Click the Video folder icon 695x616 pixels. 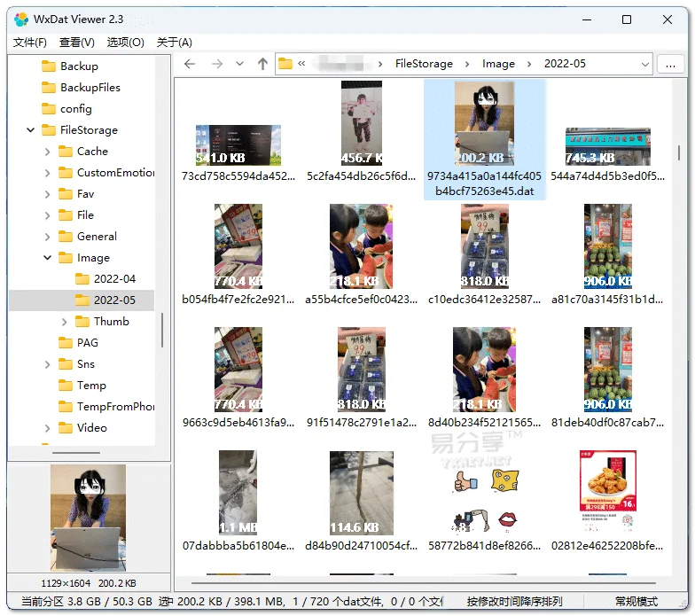(66, 428)
